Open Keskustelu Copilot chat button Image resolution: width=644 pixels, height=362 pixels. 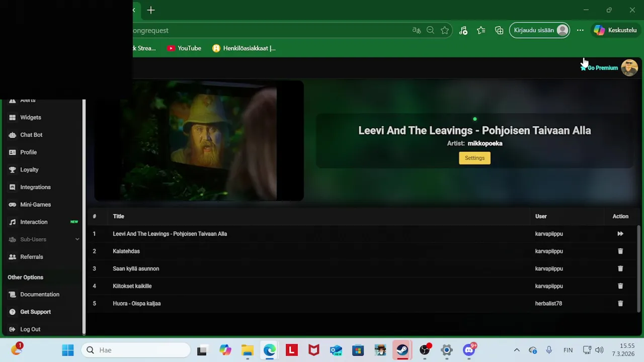615,30
